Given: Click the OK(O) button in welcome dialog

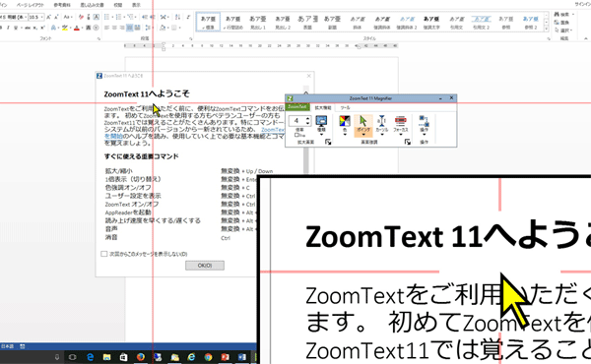Looking at the screenshot, I should [x=205, y=266].
